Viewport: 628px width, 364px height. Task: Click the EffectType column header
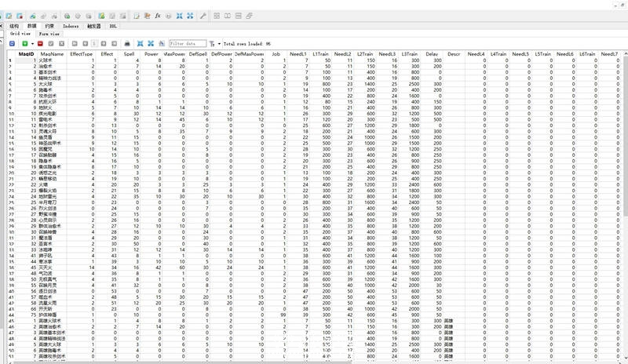82,54
